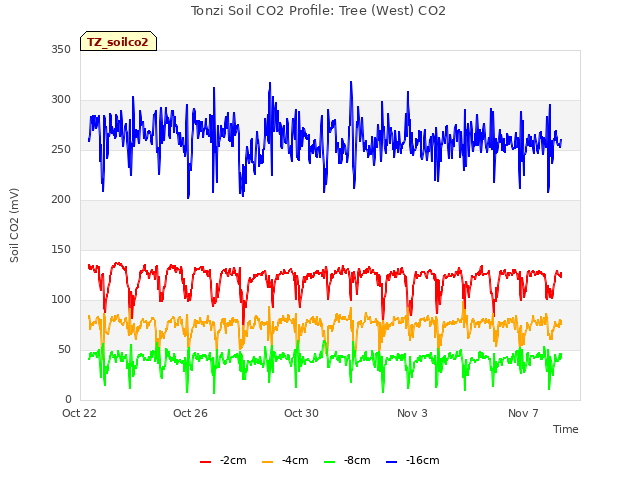Viewport: 640px width, 480px height.
Task: Click the Nov 3 x-axis tick label
Action: point(412,413)
